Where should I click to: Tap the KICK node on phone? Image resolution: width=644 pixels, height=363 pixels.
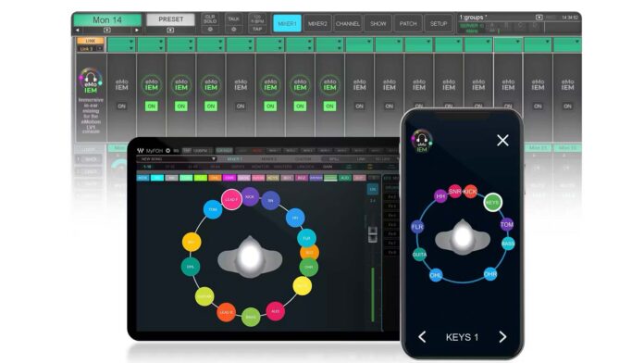470,191
